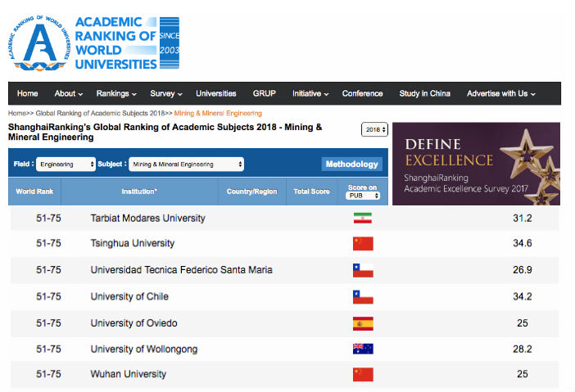Open the Score on PUB dropdown
The image size is (575, 392).
point(363,196)
